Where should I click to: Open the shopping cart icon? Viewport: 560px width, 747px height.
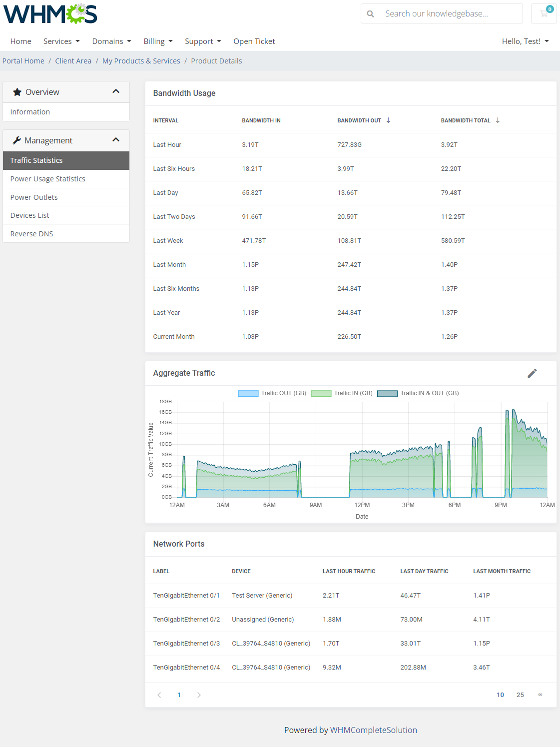pos(544,13)
